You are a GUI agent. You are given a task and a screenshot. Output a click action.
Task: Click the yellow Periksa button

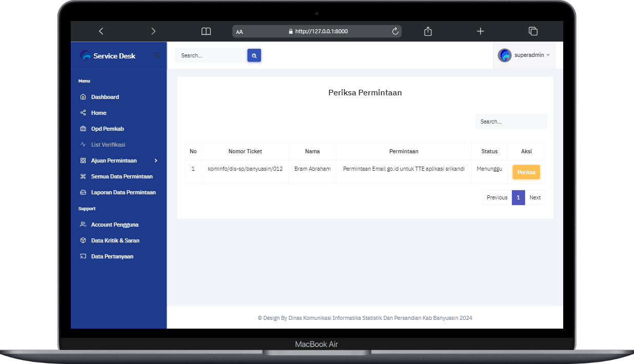[526, 172]
